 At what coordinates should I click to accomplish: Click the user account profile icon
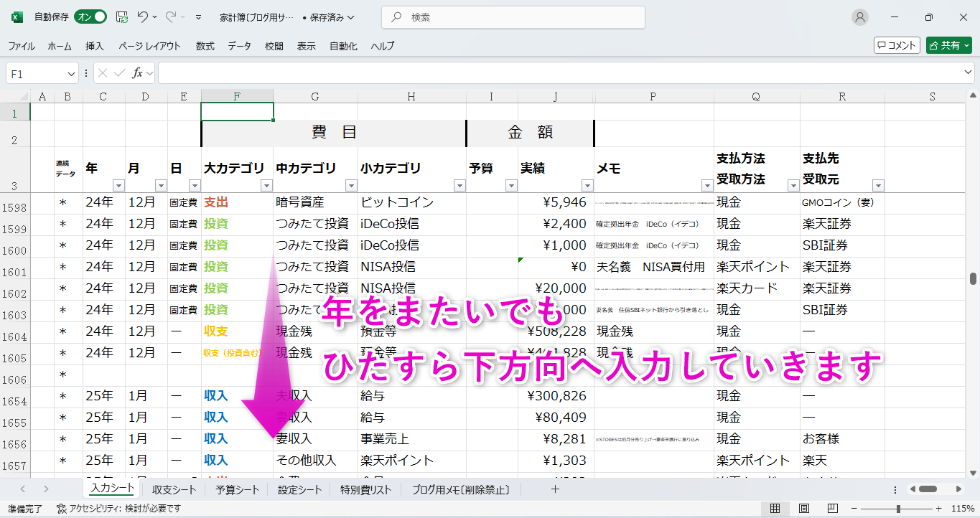859,17
